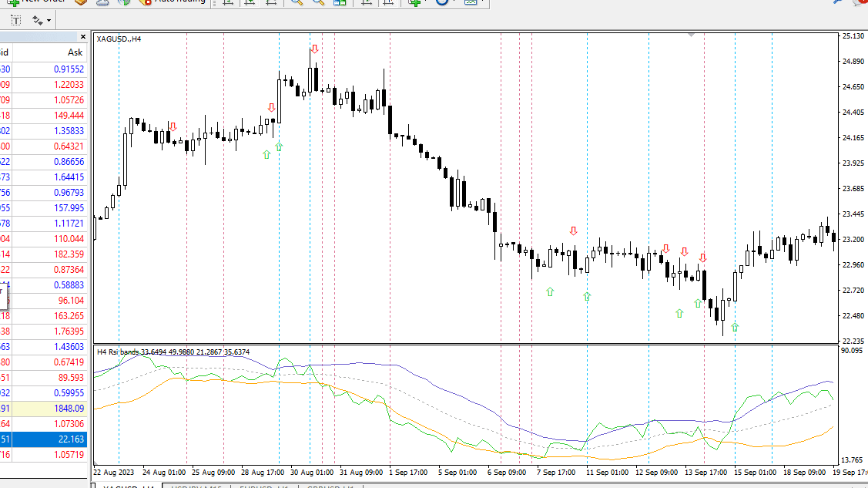Zoom out with the second magnifier icon
868x488 pixels.
(x=318, y=2)
